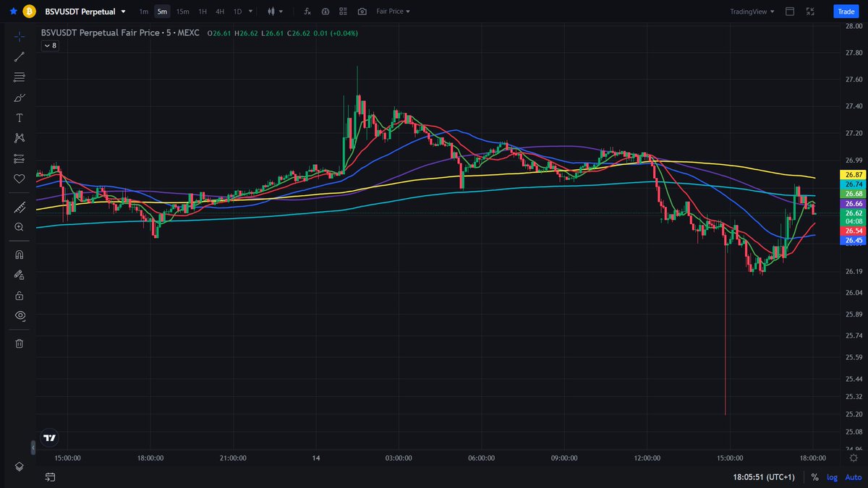
Task: Switch to the 15m timeframe
Action: tap(183, 12)
